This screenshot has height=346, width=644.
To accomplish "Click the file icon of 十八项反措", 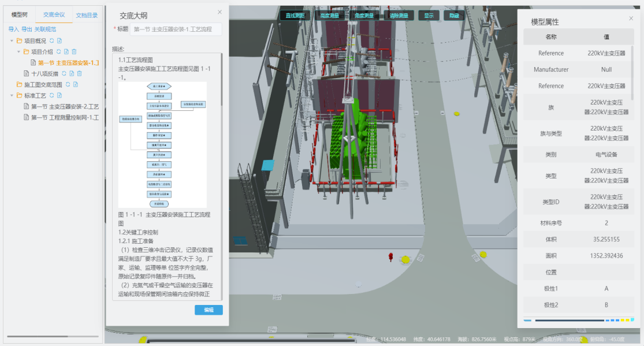I will tap(27, 73).
